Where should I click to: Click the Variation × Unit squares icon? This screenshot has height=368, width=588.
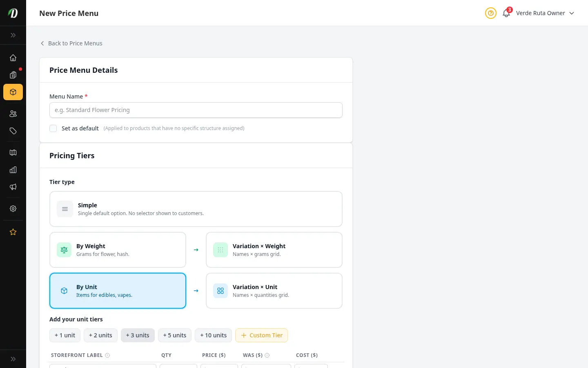click(x=220, y=291)
